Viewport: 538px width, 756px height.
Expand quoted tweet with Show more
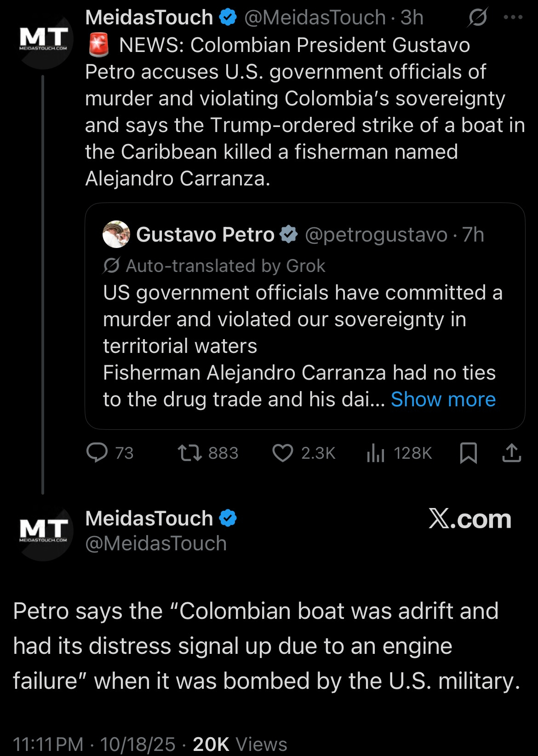[x=443, y=399]
